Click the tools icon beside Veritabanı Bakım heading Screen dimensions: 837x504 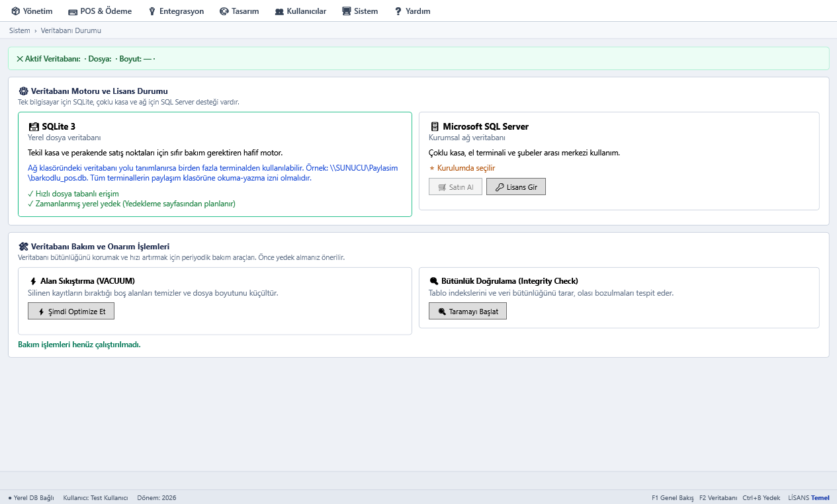point(23,247)
